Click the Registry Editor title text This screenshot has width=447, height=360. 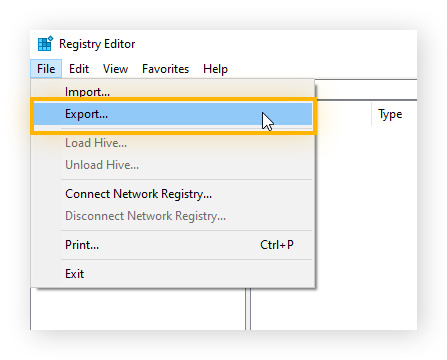coord(97,44)
